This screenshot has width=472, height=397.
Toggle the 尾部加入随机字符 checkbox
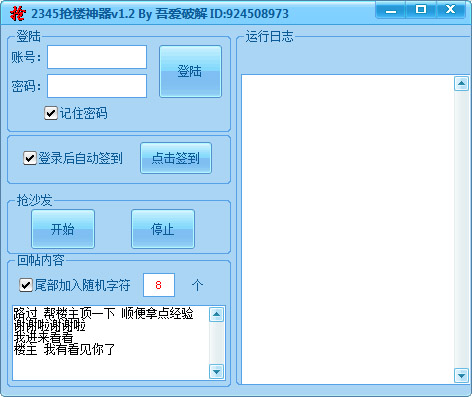click(26, 285)
